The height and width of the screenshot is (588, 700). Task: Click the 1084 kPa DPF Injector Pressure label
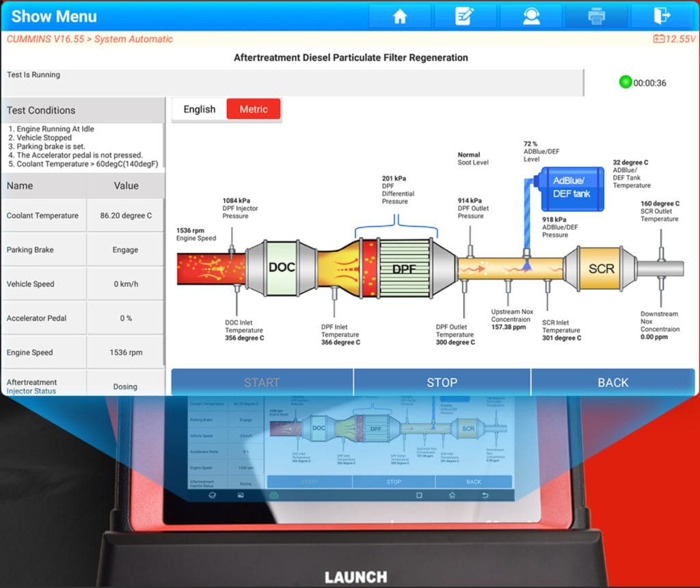[x=240, y=208]
